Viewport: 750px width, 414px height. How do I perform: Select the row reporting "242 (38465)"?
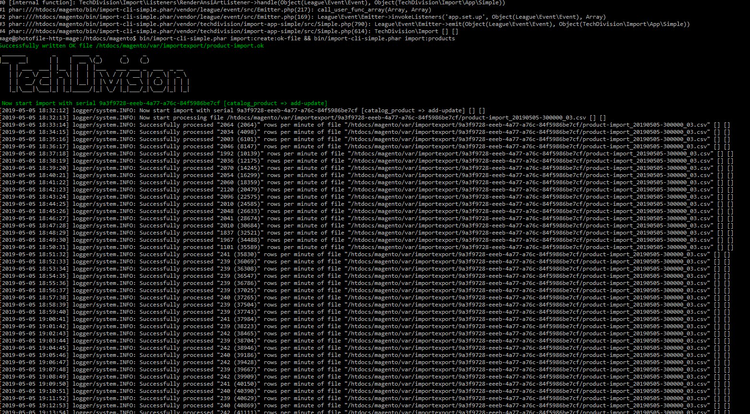[x=365, y=334]
